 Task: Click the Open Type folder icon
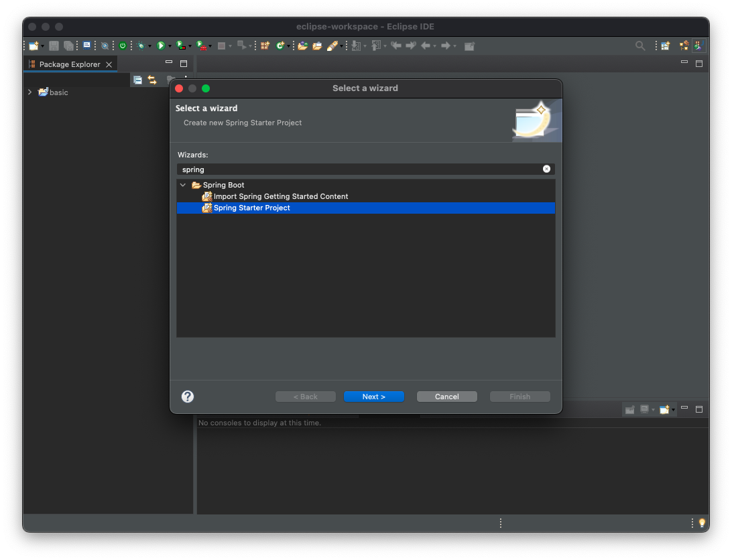302,46
